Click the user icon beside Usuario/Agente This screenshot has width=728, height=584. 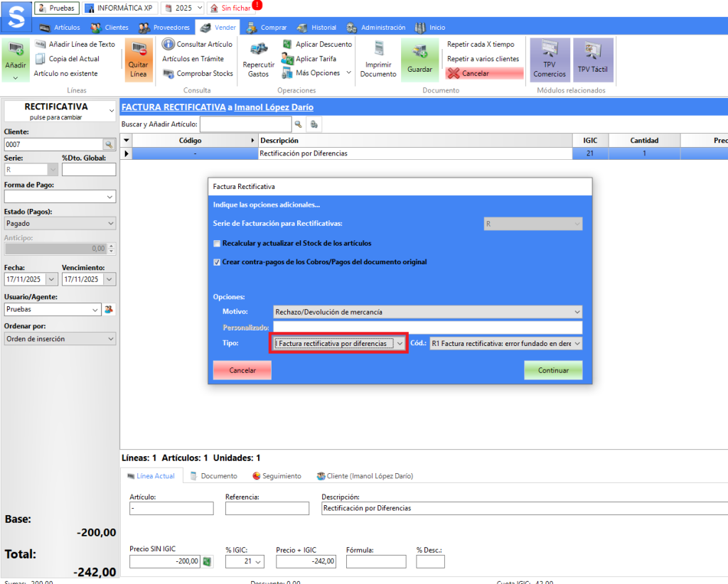coord(109,310)
